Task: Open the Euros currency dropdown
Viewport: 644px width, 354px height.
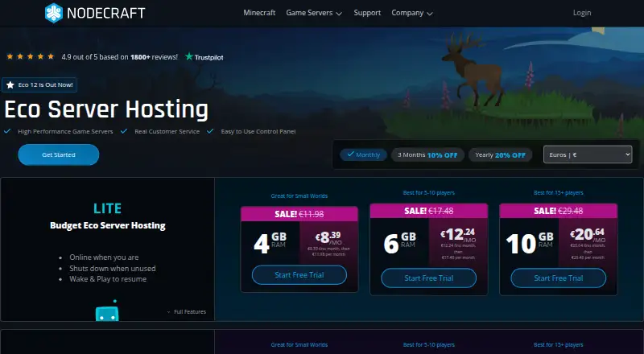Action: (588, 154)
